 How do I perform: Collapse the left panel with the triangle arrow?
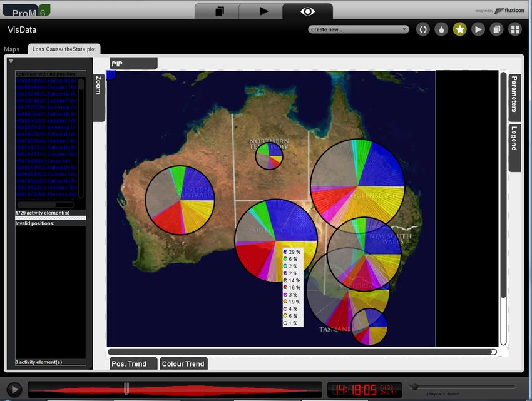click(x=11, y=61)
